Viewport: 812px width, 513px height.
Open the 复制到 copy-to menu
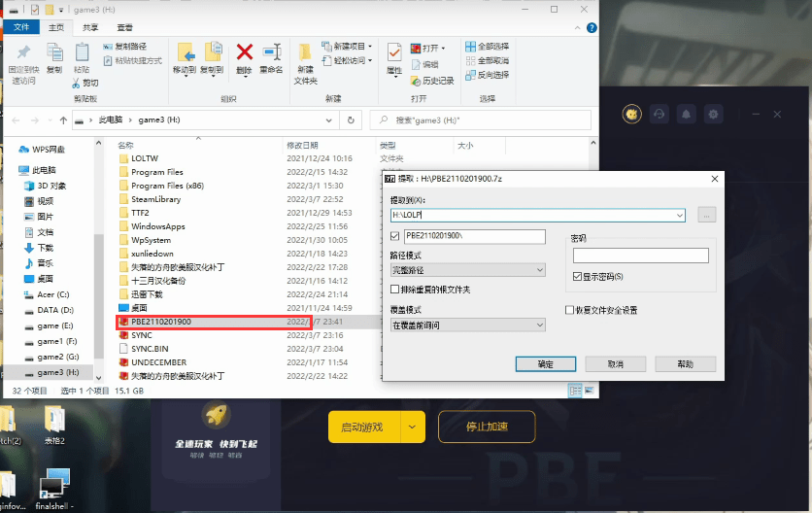pos(213,58)
